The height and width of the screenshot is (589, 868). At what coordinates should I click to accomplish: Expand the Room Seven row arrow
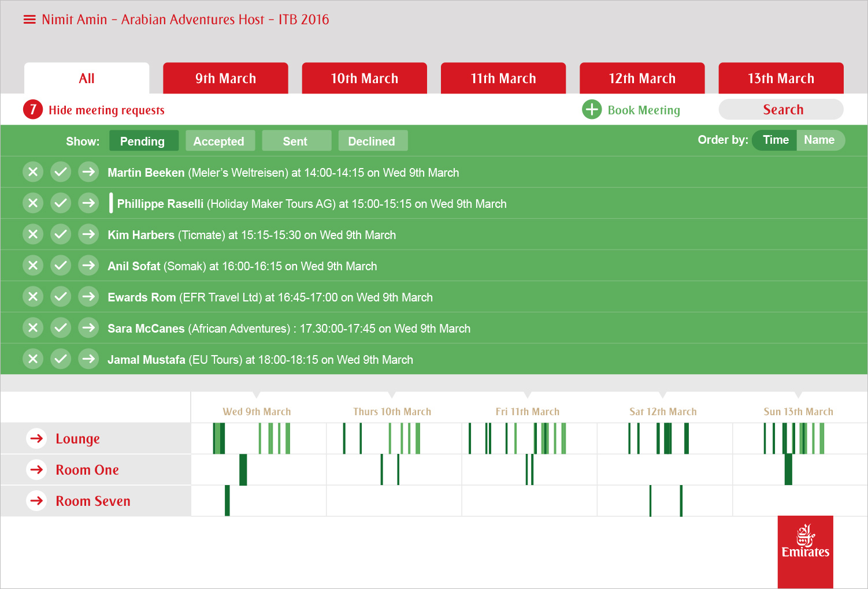pyautogui.click(x=37, y=501)
